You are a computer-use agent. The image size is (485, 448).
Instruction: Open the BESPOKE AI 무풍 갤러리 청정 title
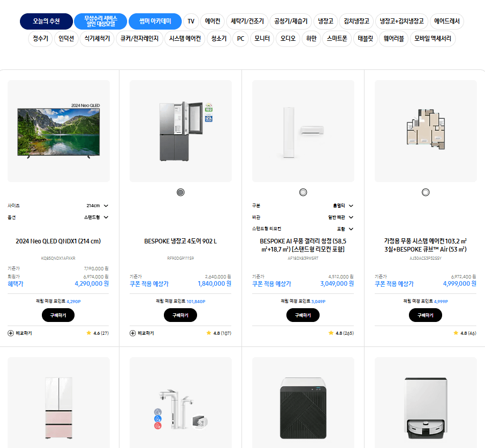(x=303, y=245)
